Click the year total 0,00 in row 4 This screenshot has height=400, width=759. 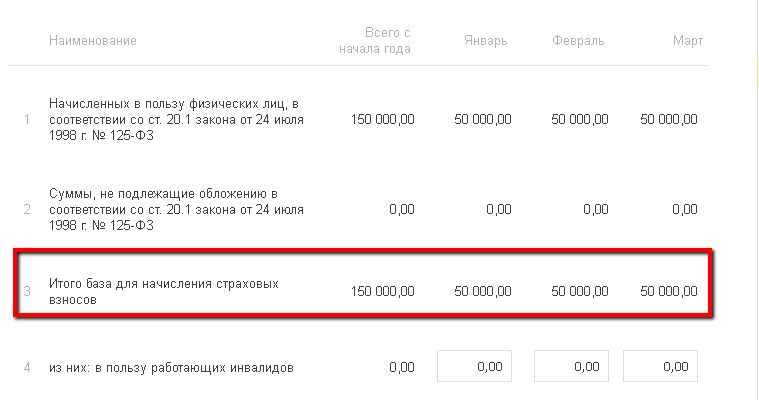click(x=401, y=367)
